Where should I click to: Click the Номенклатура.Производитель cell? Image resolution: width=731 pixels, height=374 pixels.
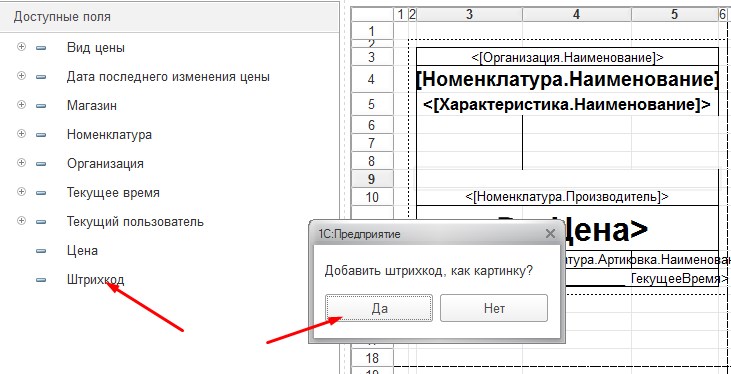tap(567, 197)
